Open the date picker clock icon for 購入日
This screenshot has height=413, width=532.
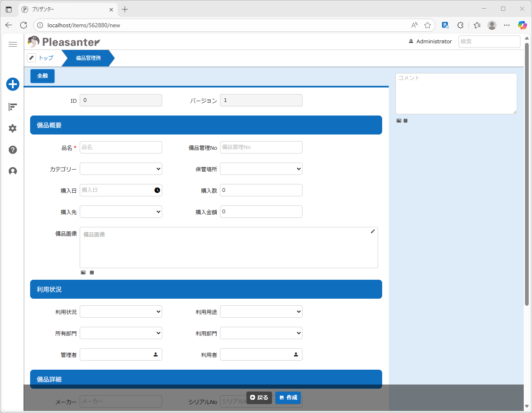[x=157, y=190]
